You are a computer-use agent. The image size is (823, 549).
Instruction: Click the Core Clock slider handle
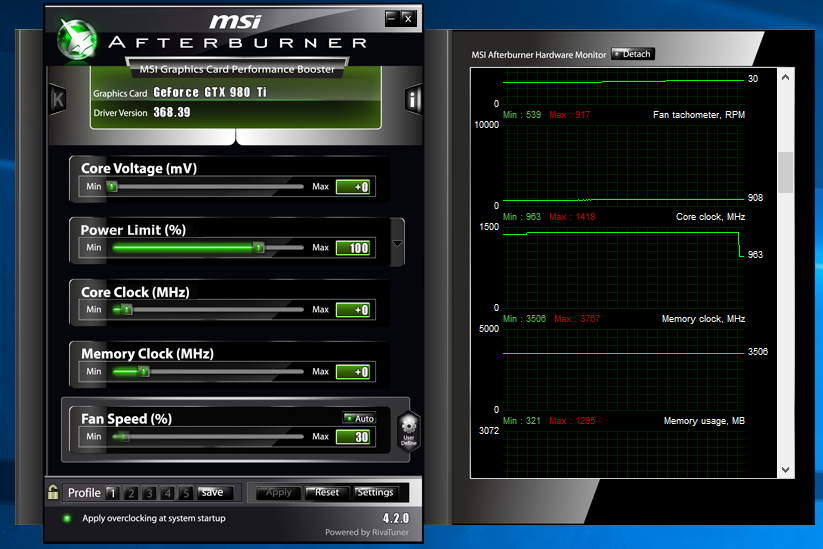[x=126, y=309]
